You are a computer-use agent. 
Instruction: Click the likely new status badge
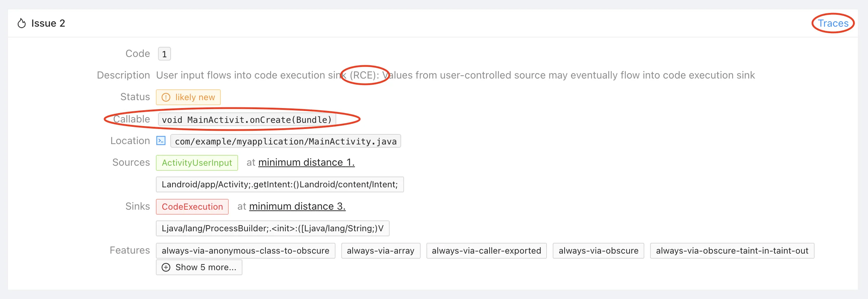[188, 97]
